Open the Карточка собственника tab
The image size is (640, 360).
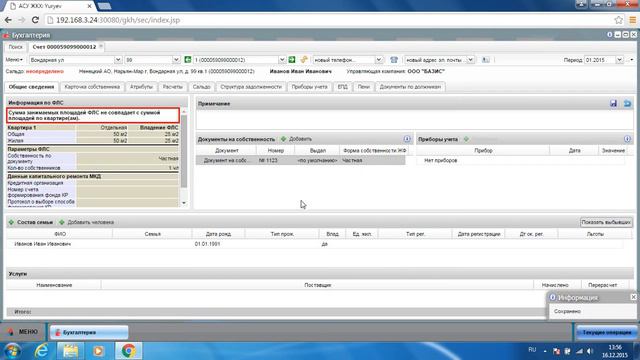[x=92, y=87]
